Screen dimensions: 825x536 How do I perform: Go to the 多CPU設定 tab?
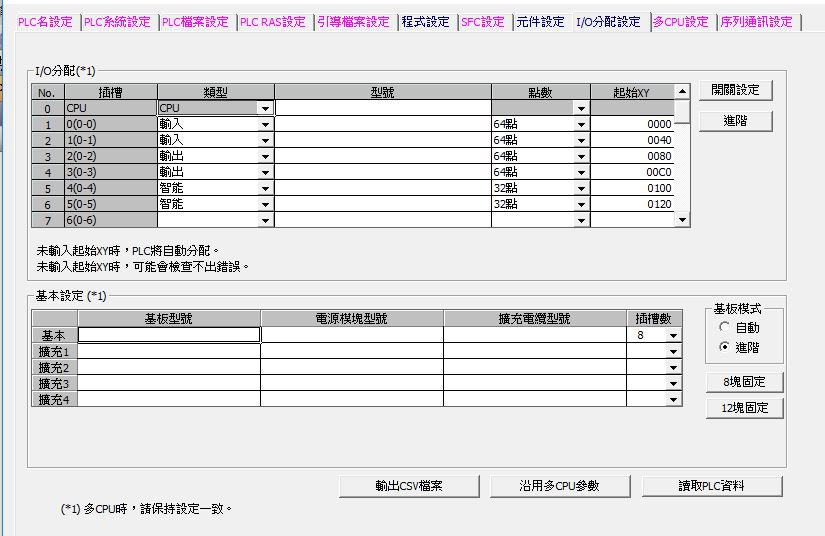click(x=680, y=22)
